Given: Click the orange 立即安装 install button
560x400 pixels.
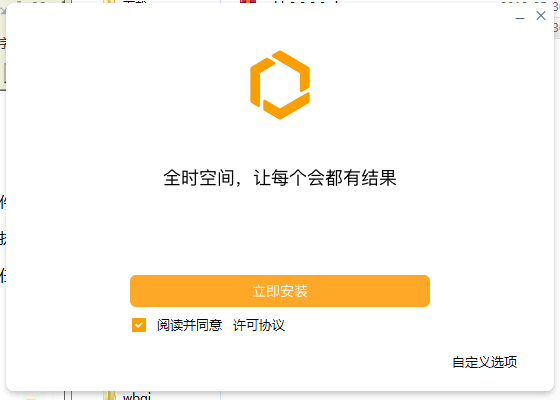Looking at the screenshot, I should click(280, 291).
